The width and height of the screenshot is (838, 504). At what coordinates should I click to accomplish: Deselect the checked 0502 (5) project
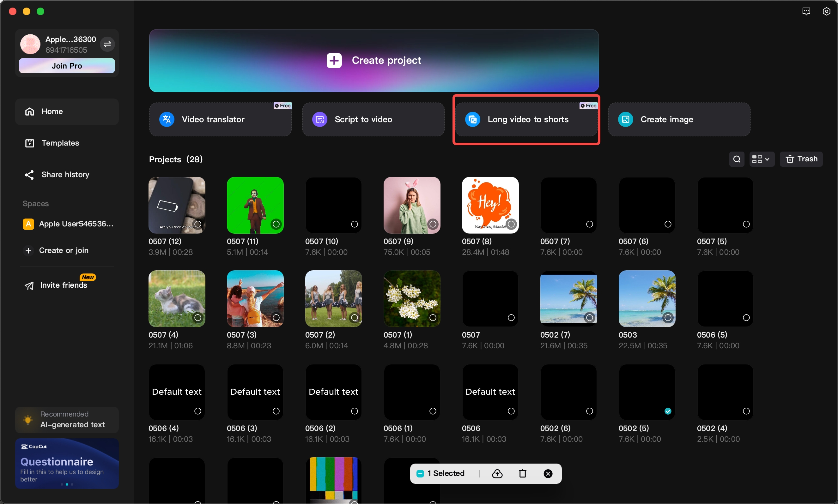click(x=668, y=411)
